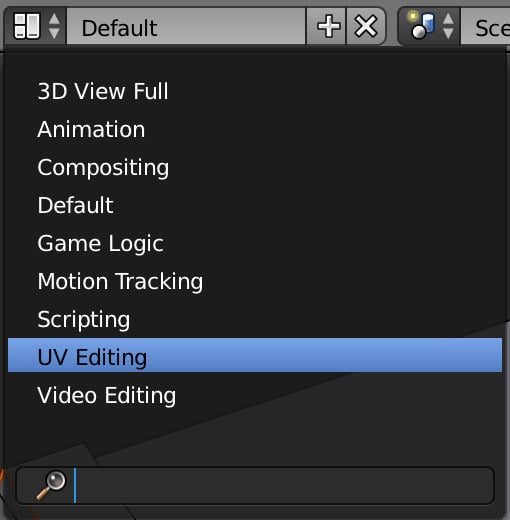Click the Default layout name field
Image resolution: width=510 pixels, height=520 pixels.
pyautogui.click(x=186, y=27)
